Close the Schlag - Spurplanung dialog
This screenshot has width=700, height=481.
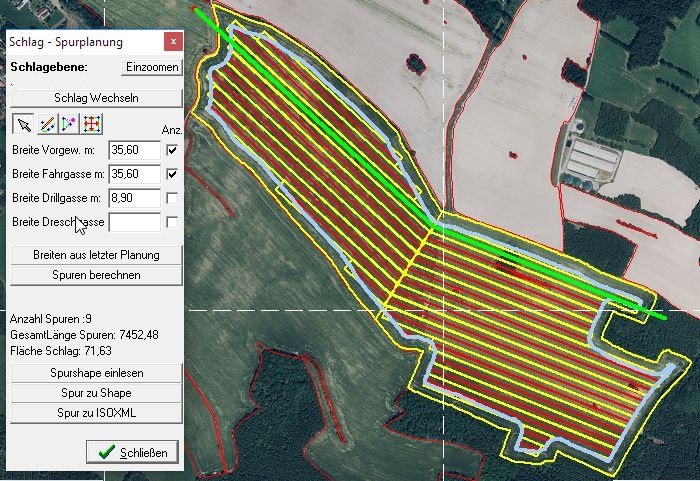point(173,42)
